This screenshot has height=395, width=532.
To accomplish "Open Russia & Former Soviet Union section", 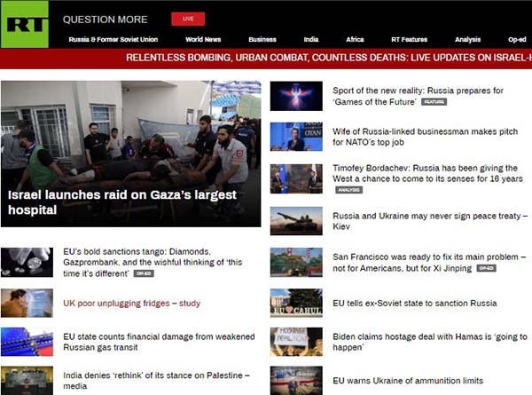I will coord(113,39).
